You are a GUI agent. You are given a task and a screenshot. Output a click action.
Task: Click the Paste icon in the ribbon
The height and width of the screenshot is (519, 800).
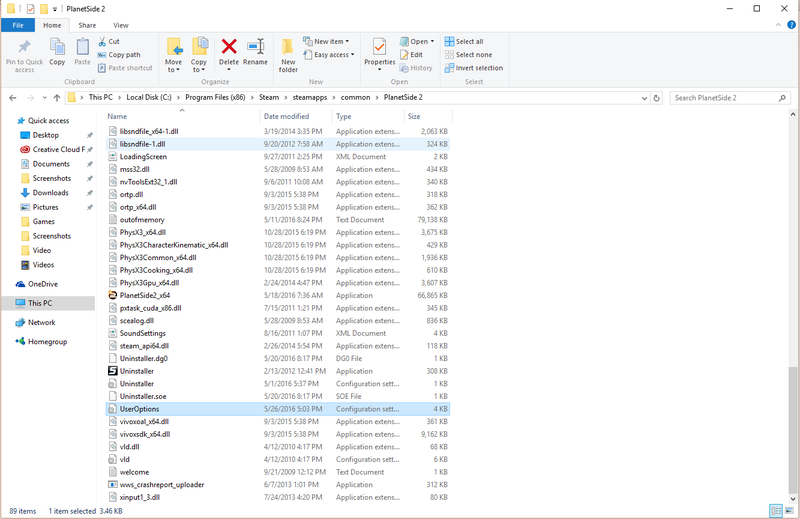pos(82,47)
